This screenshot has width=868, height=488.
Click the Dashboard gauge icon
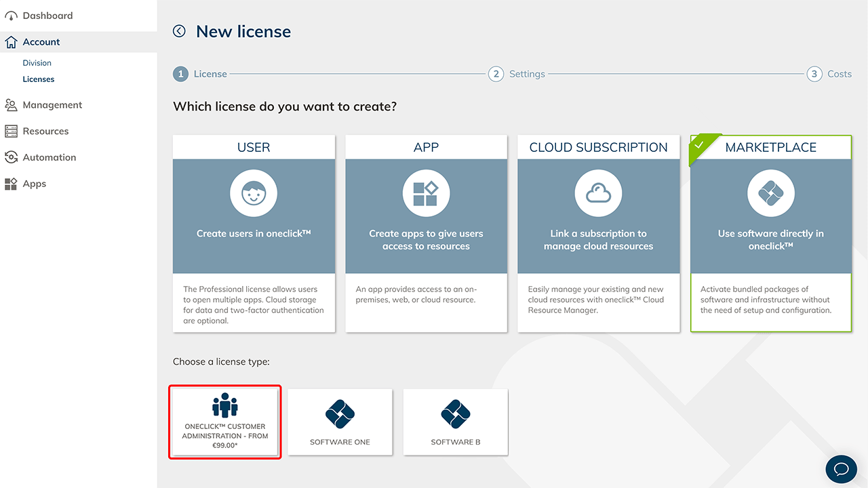point(11,16)
